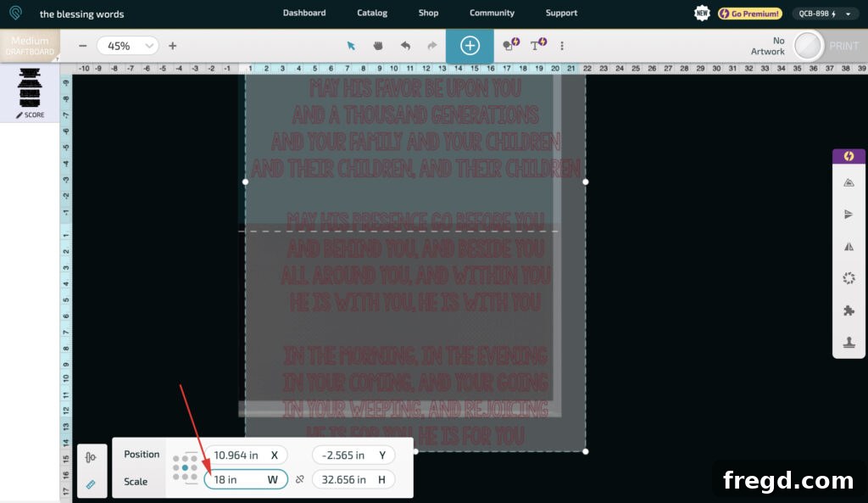Select the top-right anchor point dot
The width and height of the screenshot is (868, 503).
pyautogui.click(x=194, y=459)
